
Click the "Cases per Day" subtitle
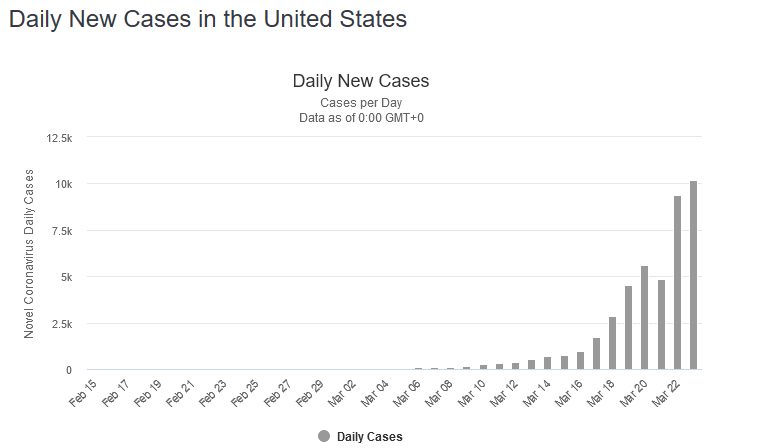click(x=360, y=103)
